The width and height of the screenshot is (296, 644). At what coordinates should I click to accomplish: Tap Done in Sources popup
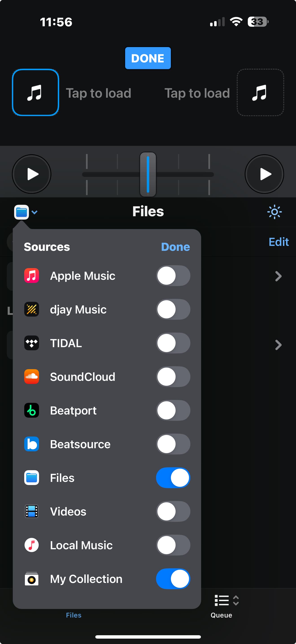click(175, 247)
